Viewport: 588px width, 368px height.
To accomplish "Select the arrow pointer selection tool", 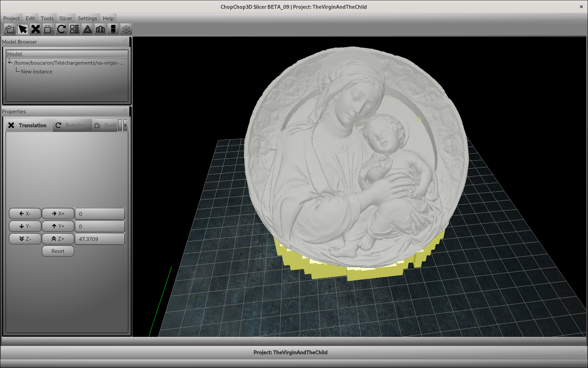I will tap(23, 29).
